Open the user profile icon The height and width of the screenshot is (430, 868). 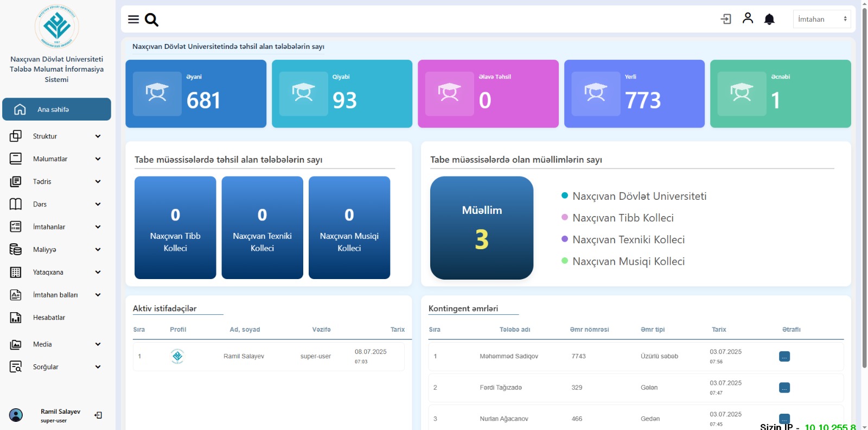point(748,18)
